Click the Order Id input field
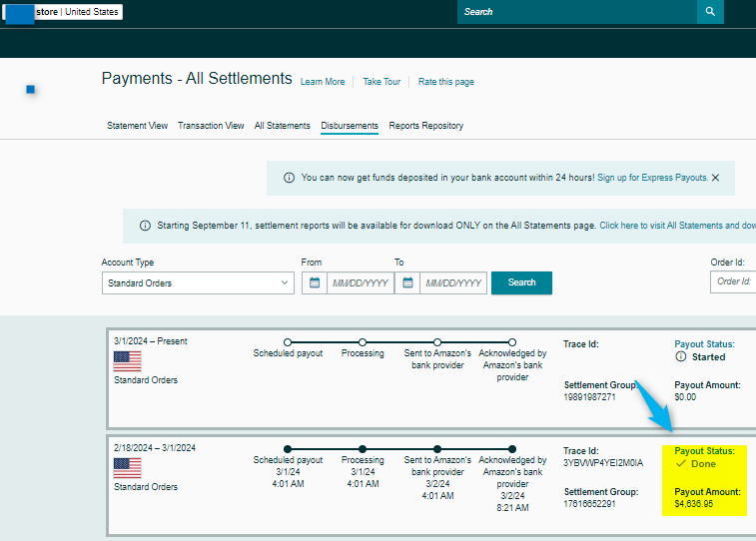 click(733, 281)
